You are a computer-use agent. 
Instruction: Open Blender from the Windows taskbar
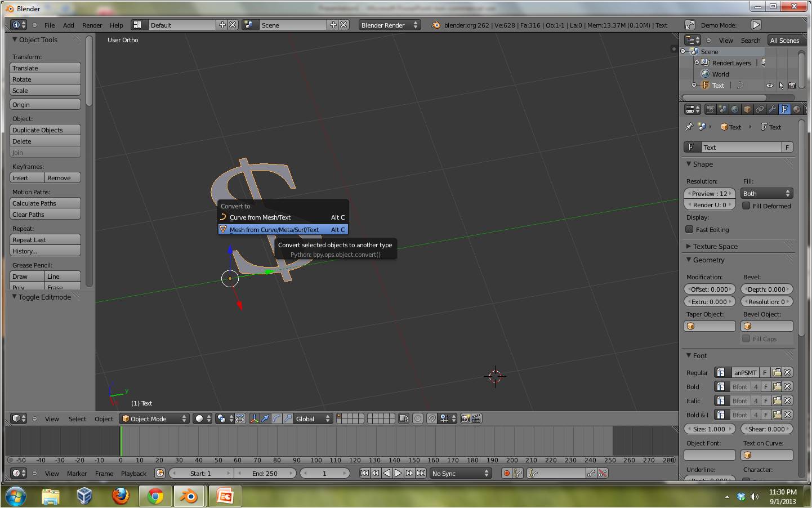[x=189, y=496]
